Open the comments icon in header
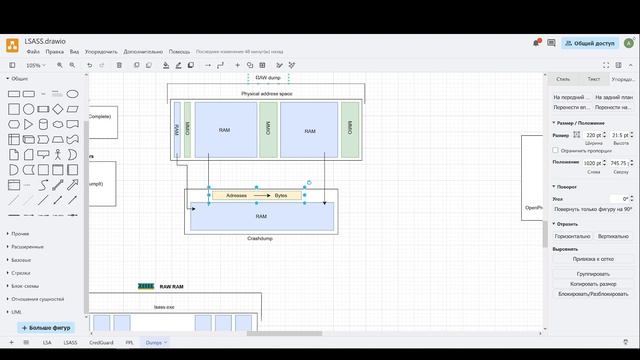This screenshot has height=360, width=640. point(551,43)
